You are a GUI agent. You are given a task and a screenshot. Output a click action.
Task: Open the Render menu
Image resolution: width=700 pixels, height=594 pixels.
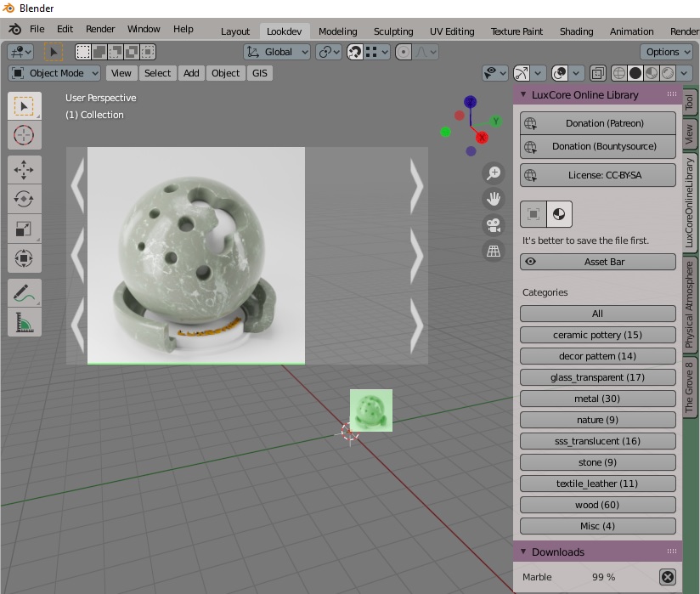point(100,29)
